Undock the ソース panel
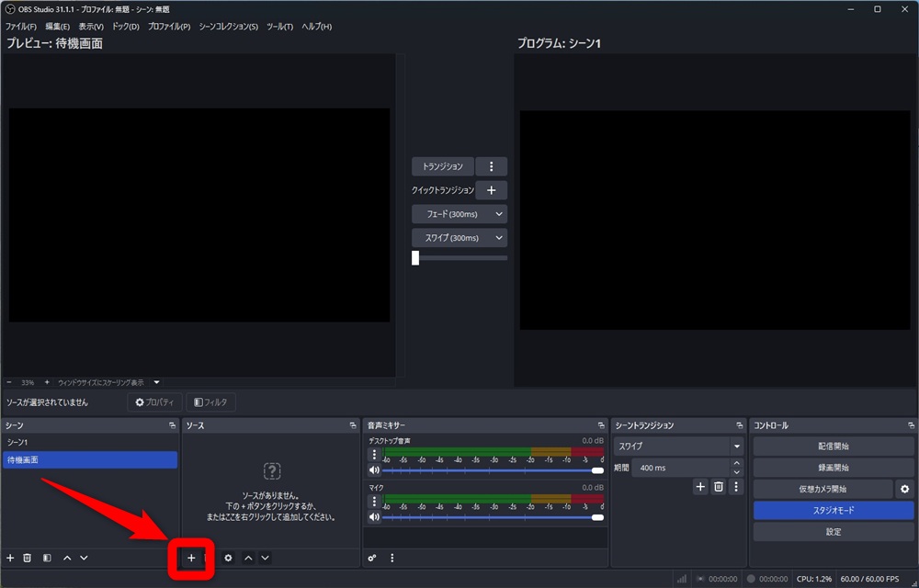The image size is (919, 588). click(353, 425)
